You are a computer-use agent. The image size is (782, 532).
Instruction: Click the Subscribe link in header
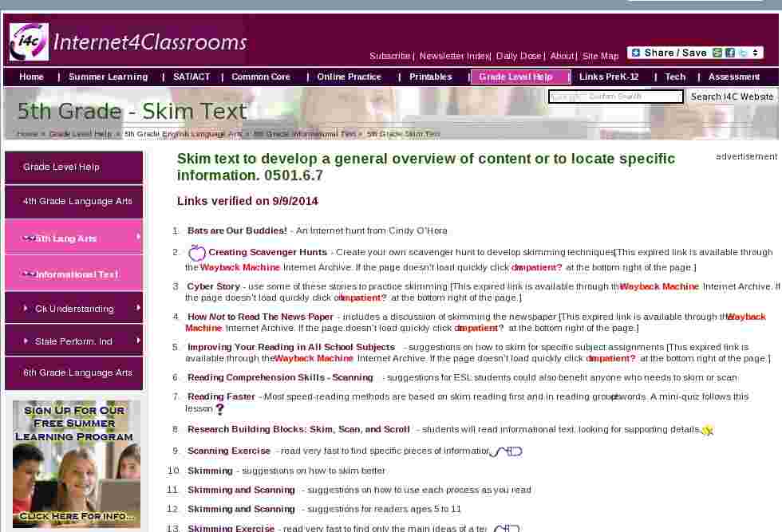[x=389, y=57]
